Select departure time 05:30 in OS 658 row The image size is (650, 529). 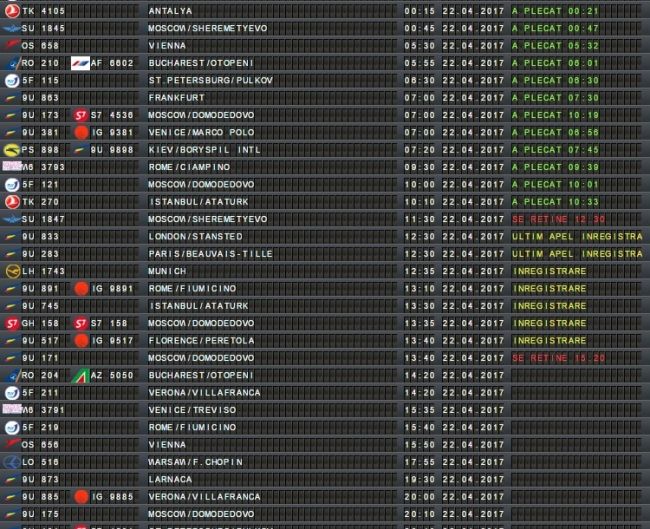pyautogui.click(x=420, y=46)
